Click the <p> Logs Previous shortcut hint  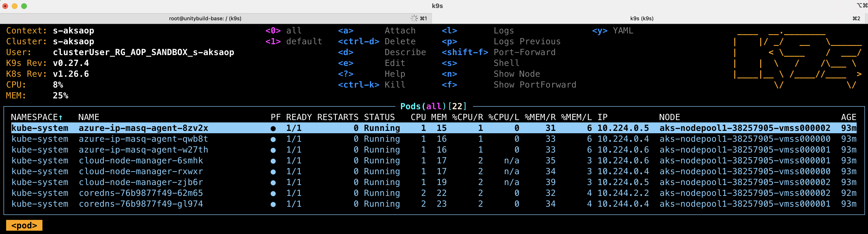(501, 41)
